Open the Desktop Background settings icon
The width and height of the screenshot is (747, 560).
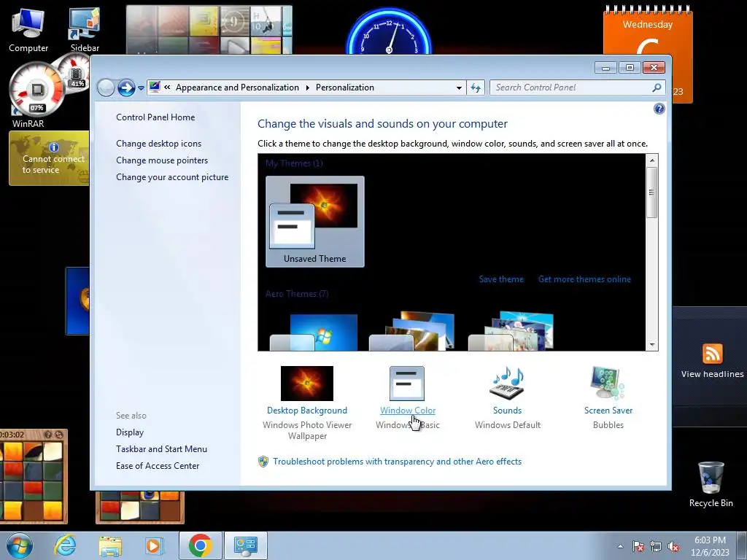pyautogui.click(x=307, y=384)
